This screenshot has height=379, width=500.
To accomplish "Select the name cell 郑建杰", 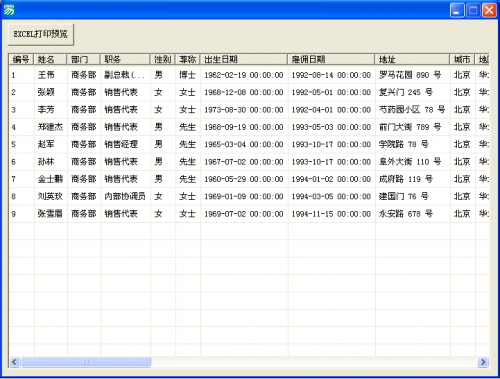I will coord(51,127).
